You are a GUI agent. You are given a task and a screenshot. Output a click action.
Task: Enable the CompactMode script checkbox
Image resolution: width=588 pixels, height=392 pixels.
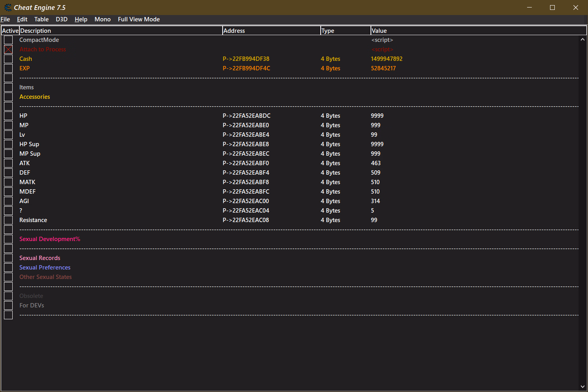coord(8,40)
